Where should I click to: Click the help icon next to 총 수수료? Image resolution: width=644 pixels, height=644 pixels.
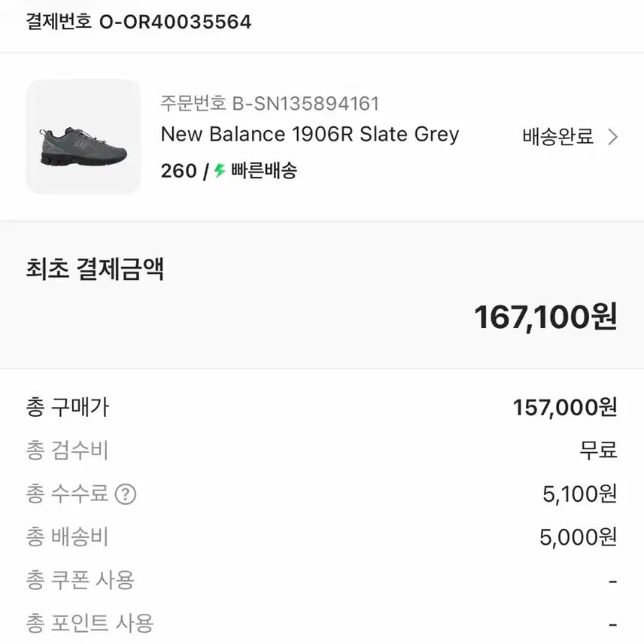pyautogui.click(x=126, y=494)
